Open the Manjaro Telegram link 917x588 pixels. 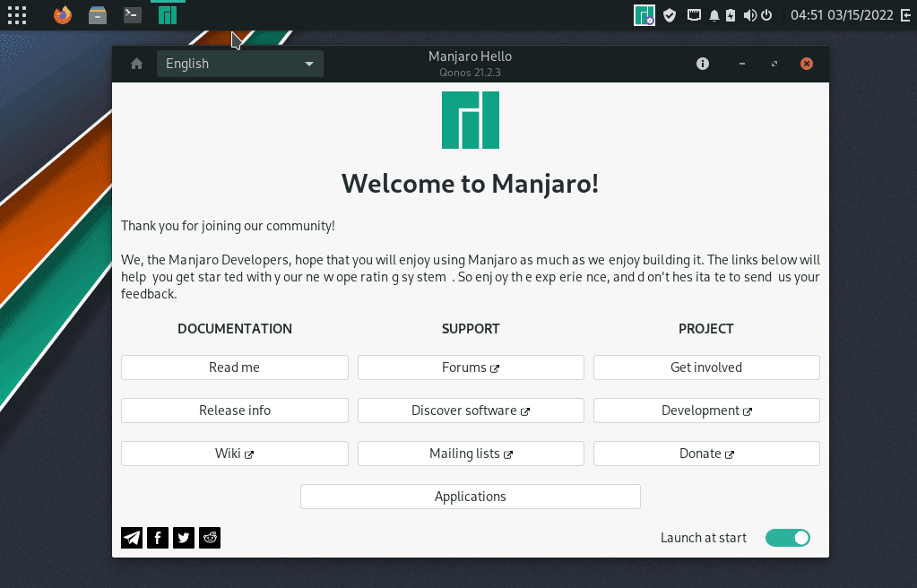[x=132, y=538]
